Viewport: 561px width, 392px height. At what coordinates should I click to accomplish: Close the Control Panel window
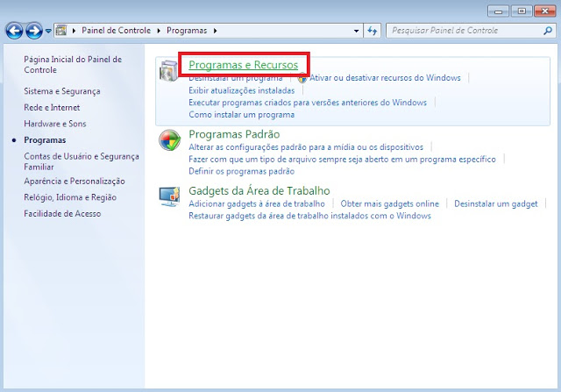(545, 11)
